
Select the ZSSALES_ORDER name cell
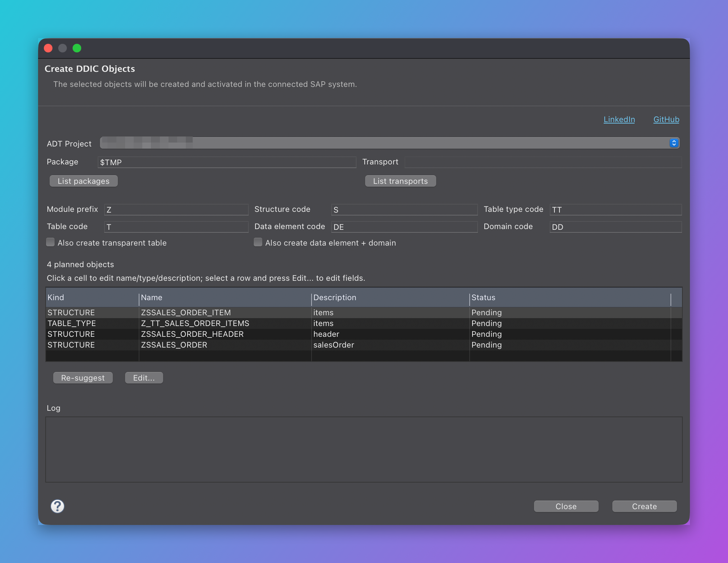[225, 345]
